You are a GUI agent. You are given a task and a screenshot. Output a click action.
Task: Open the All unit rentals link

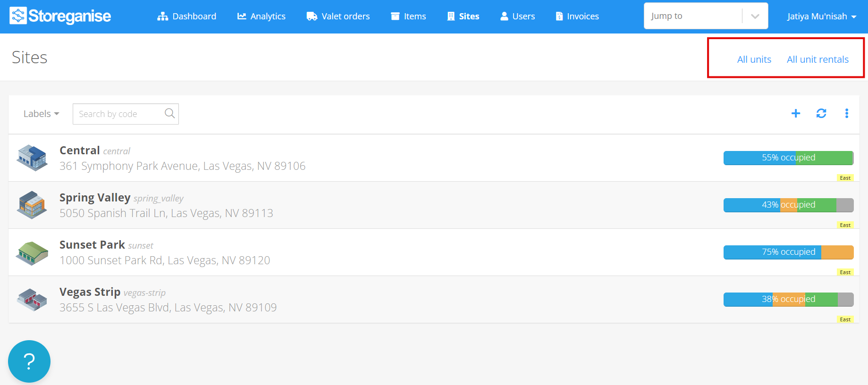click(817, 59)
